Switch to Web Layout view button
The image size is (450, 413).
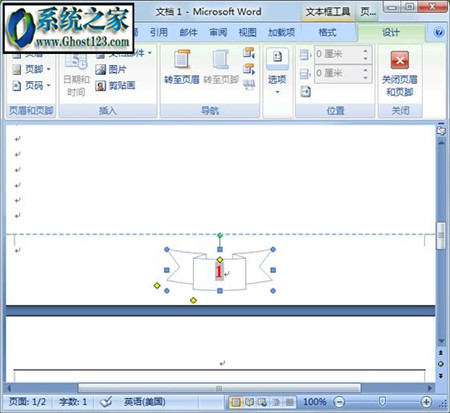pos(263,402)
